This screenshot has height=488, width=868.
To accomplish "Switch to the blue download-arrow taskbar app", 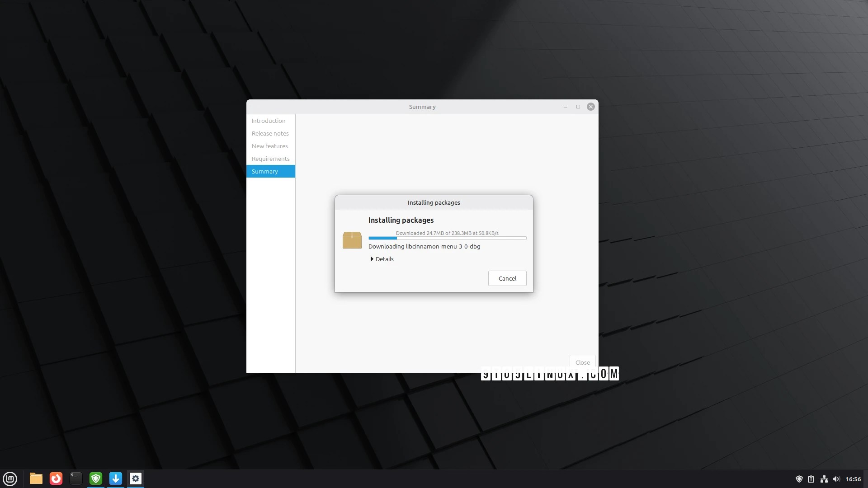I will [116, 479].
